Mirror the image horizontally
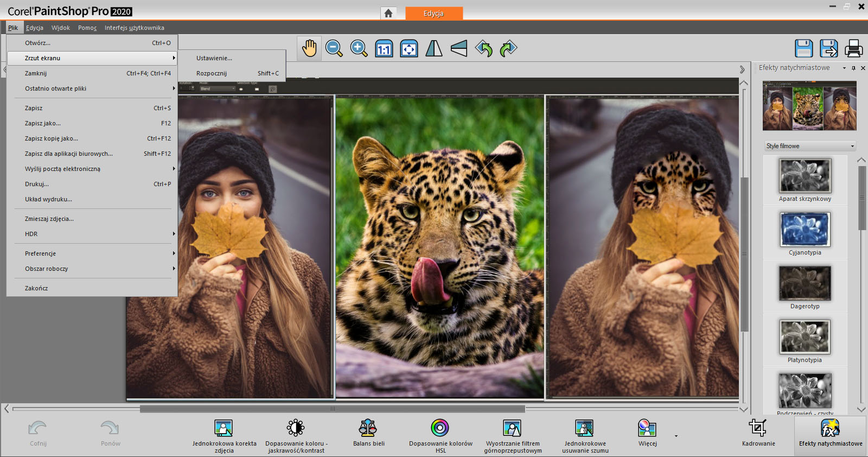The height and width of the screenshot is (457, 868). tap(434, 48)
